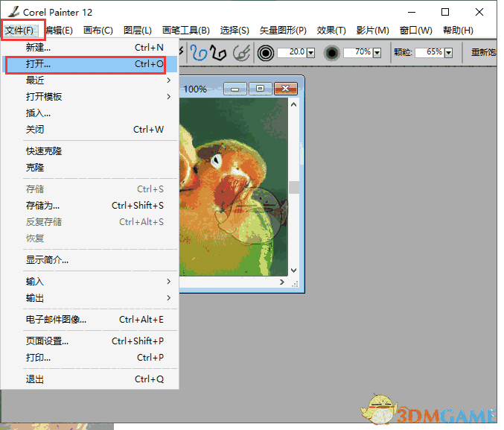
Task: Open the 选择(S) menu
Action: pos(235,31)
